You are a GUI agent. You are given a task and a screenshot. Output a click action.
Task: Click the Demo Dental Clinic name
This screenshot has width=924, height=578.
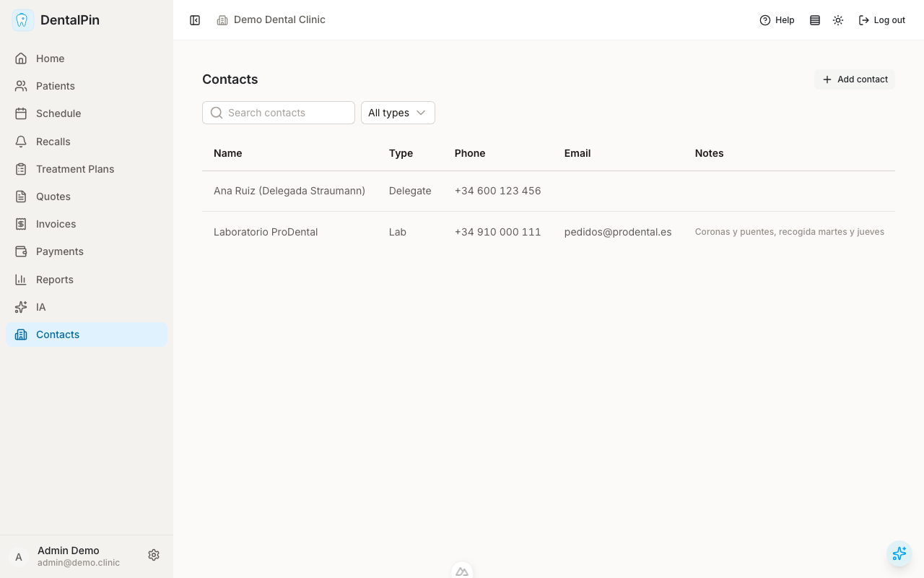[x=279, y=20]
